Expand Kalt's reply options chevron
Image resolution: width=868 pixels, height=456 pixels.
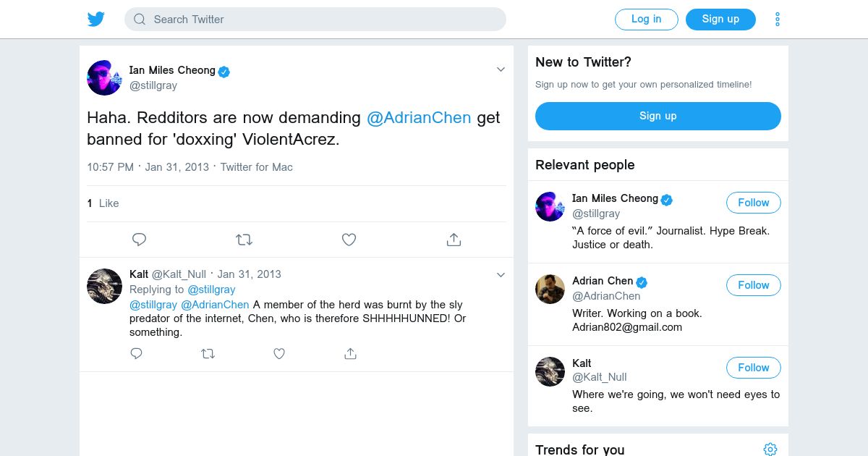501,275
